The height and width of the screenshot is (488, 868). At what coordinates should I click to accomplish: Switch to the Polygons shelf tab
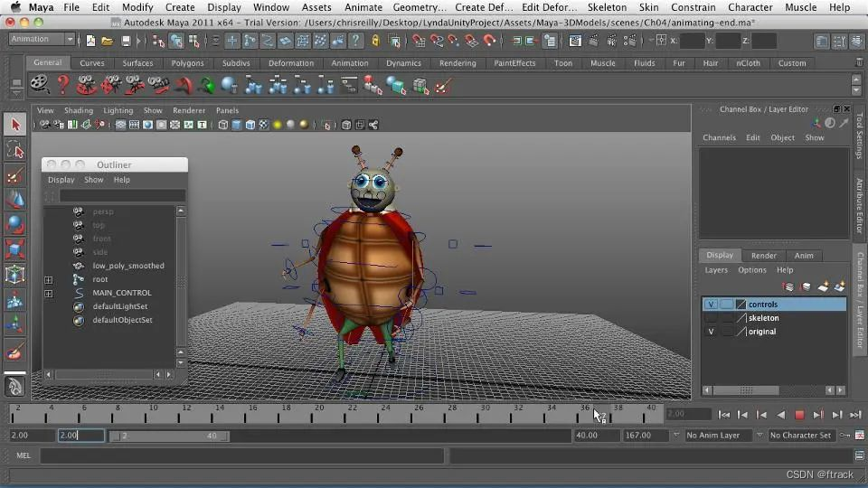click(x=187, y=63)
